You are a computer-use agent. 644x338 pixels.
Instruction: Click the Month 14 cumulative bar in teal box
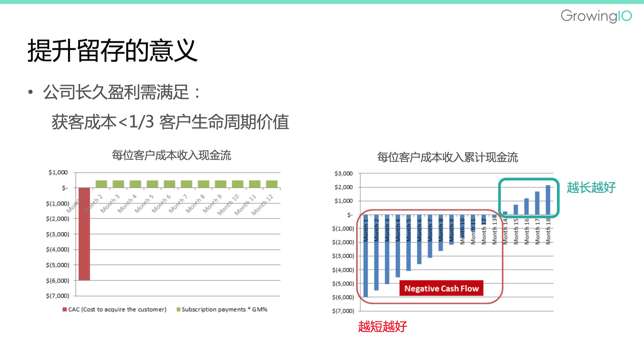tap(505, 213)
